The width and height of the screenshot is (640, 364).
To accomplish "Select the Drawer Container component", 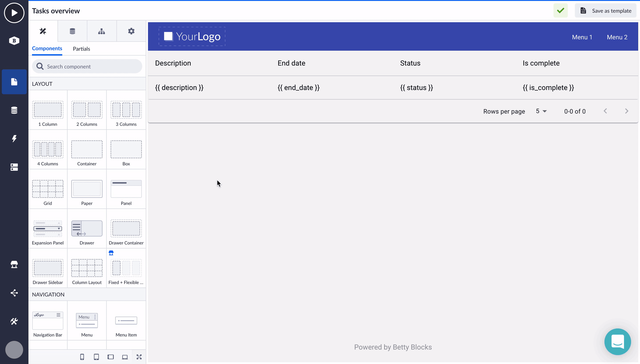I will [x=126, y=231].
